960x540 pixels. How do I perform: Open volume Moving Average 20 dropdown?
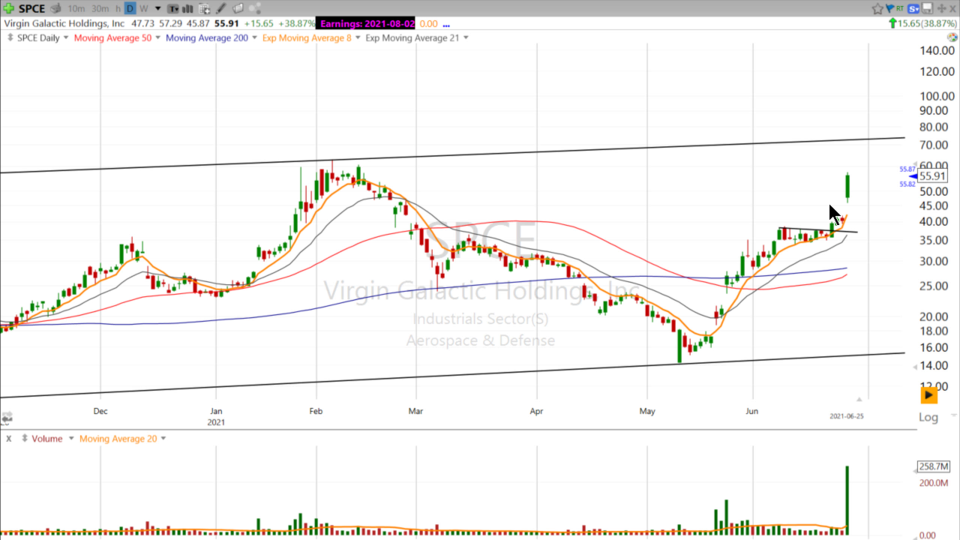pyautogui.click(x=163, y=438)
